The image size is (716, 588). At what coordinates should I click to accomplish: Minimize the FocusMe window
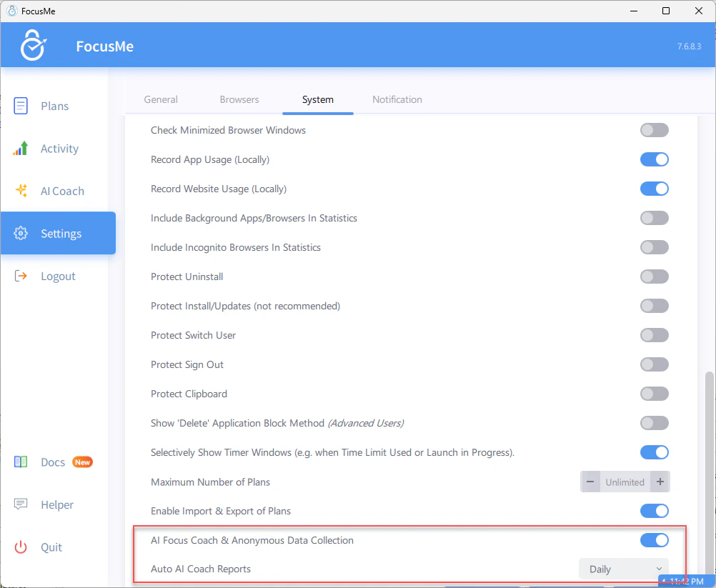click(x=633, y=11)
